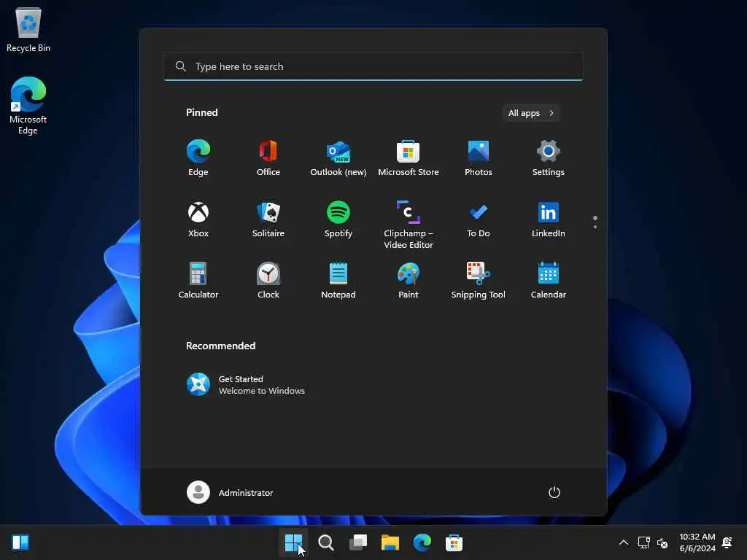Open notification center bell icon
747x560 pixels.
pos(727,542)
